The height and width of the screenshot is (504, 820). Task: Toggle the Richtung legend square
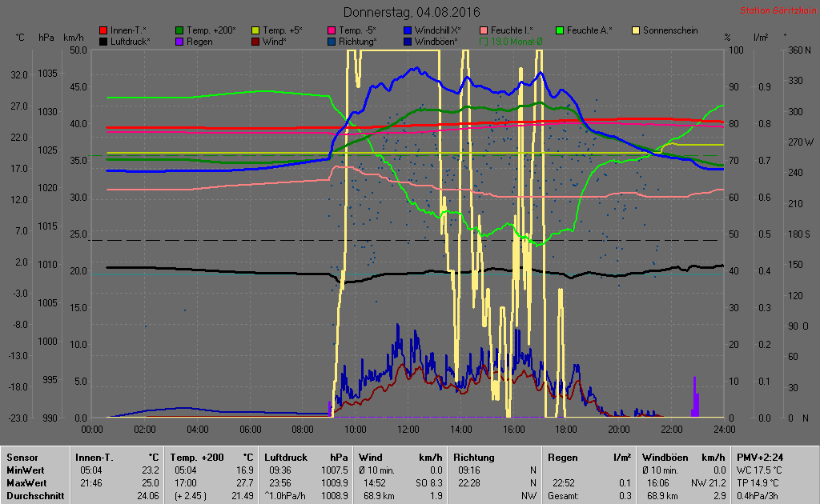(332, 41)
